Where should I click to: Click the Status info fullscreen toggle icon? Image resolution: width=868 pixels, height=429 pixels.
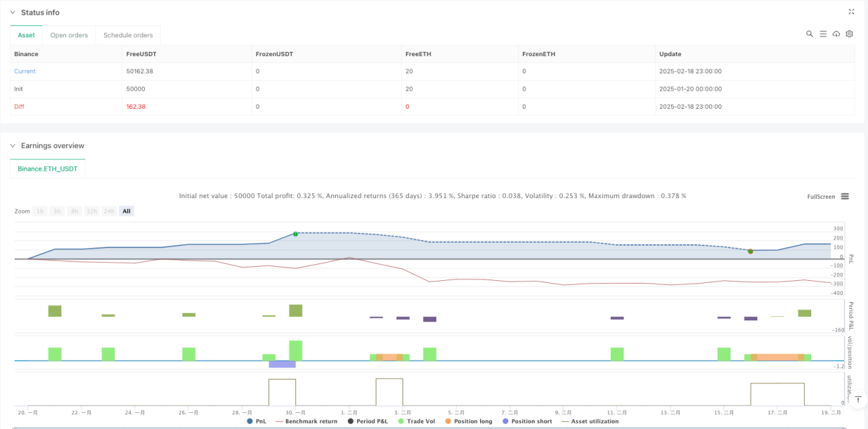(x=851, y=12)
